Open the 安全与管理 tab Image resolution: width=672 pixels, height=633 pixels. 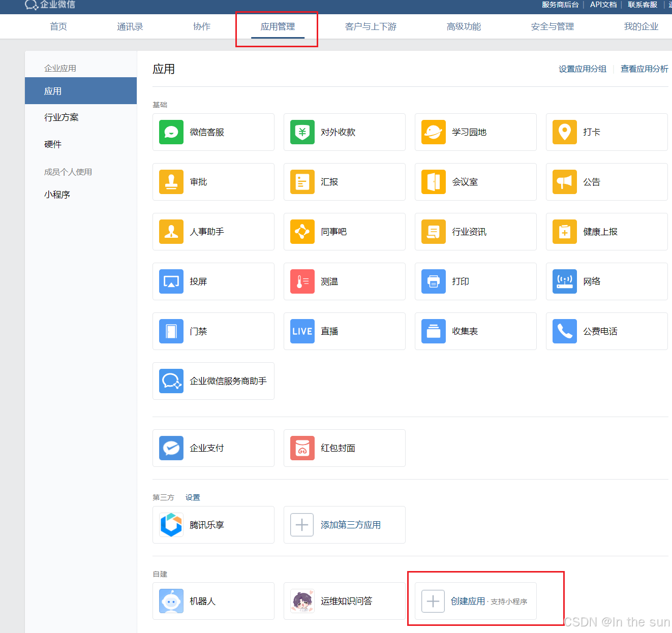tap(553, 26)
